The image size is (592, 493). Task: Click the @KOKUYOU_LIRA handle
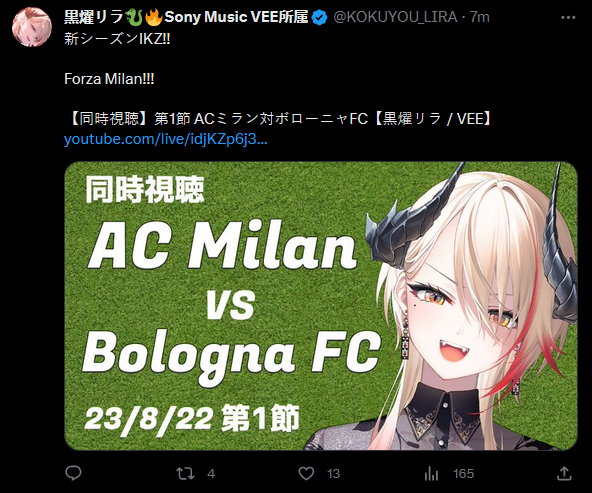point(395,17)
